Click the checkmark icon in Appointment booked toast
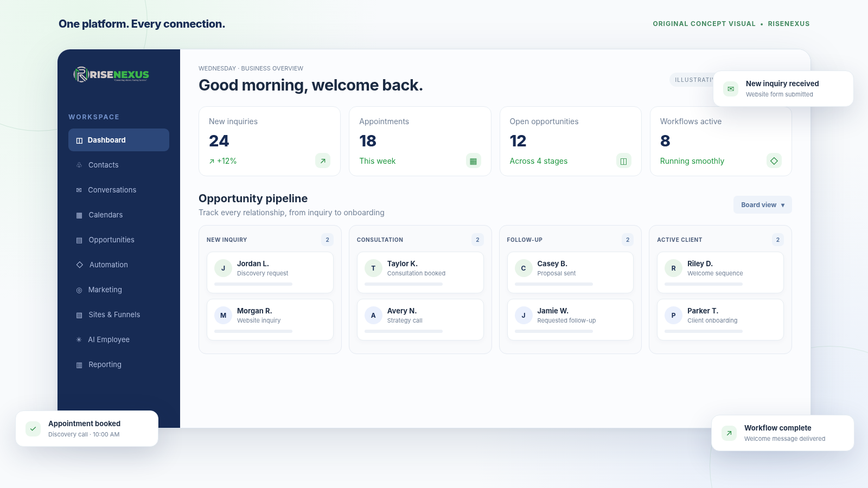 [33, 428]
